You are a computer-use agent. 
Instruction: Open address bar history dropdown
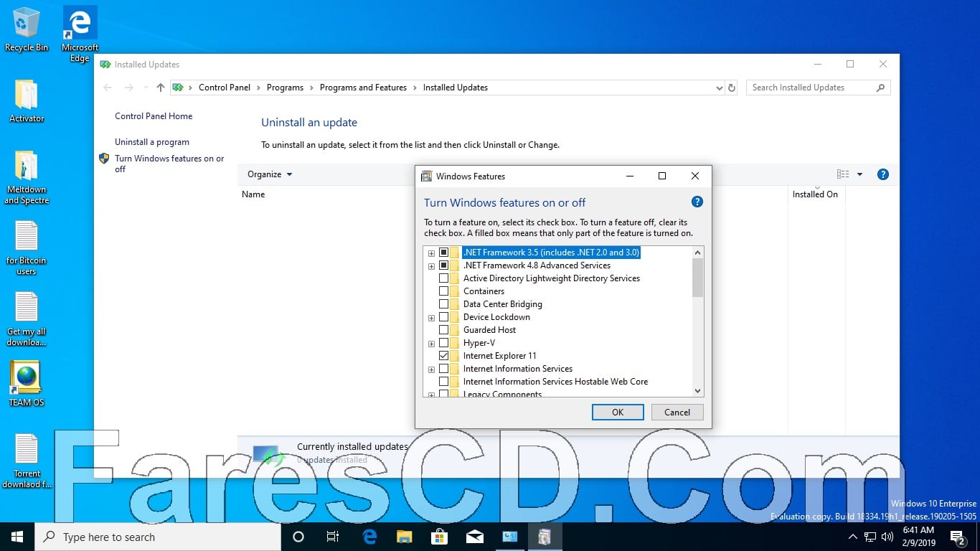(720, 88)
